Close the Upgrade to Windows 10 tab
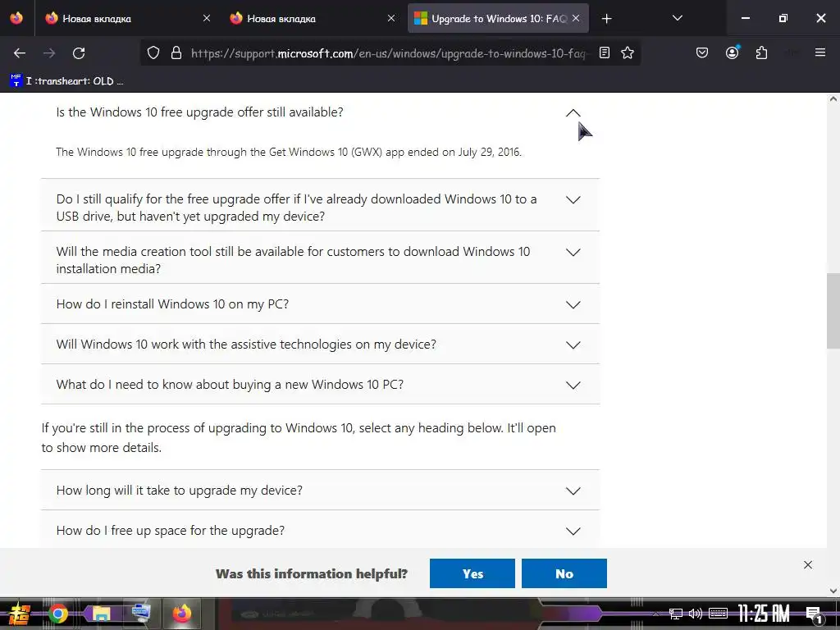This screenshot has height=630, width=840. pos(576,18)
